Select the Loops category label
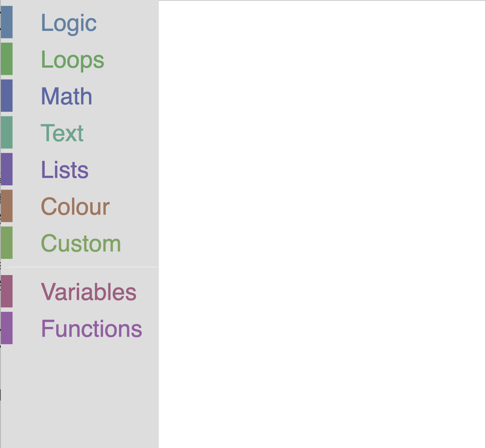The image size is (485, 448). pyautogui.click(x=72, y=60)
